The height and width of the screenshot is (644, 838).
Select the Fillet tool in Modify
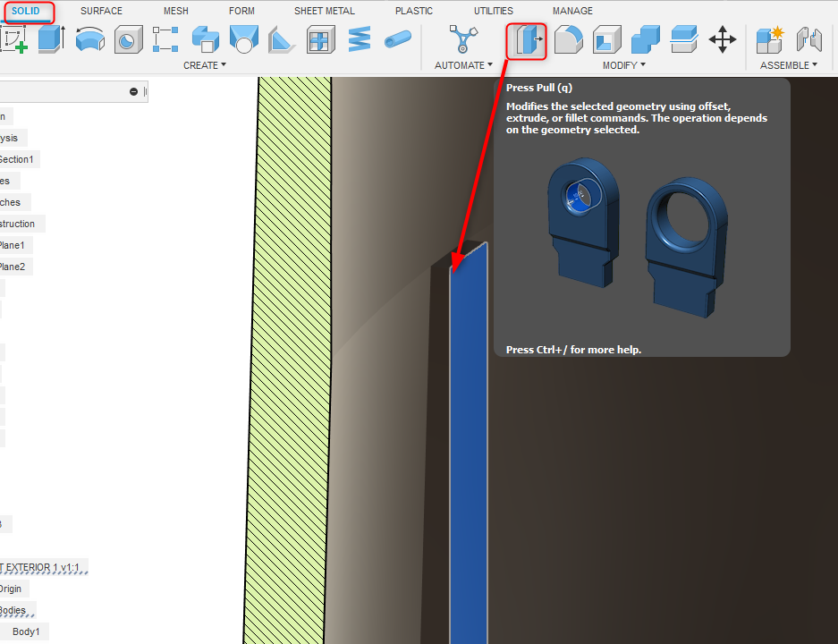pyautogui.click(x=569, y=39)
